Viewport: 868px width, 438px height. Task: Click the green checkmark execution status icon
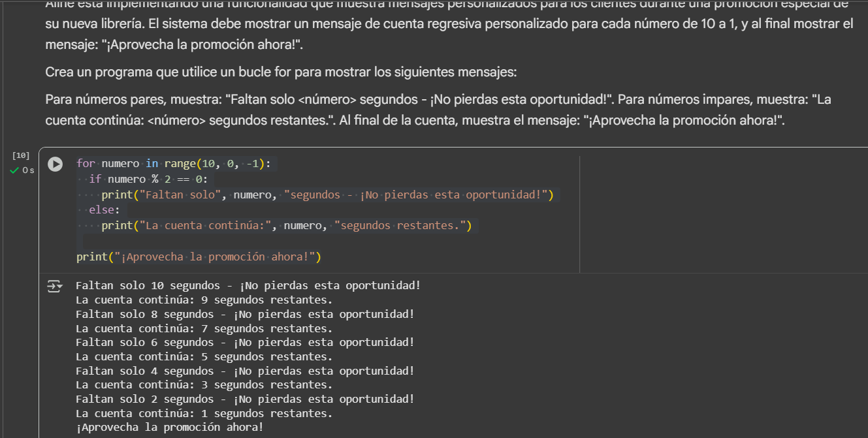[14, 170]
